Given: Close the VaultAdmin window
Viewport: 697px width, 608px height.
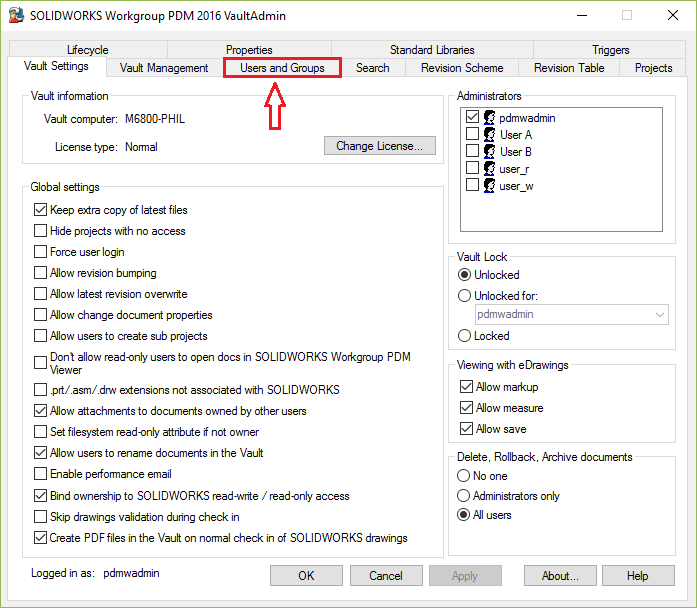Looking at the screenshot, I should coord(673,15).
